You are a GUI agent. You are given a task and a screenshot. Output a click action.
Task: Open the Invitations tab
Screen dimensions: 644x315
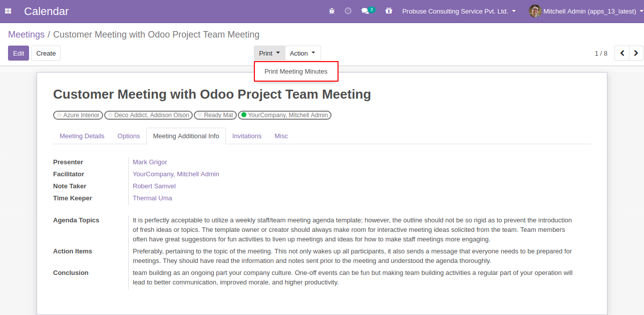click(x=247, y=136)
